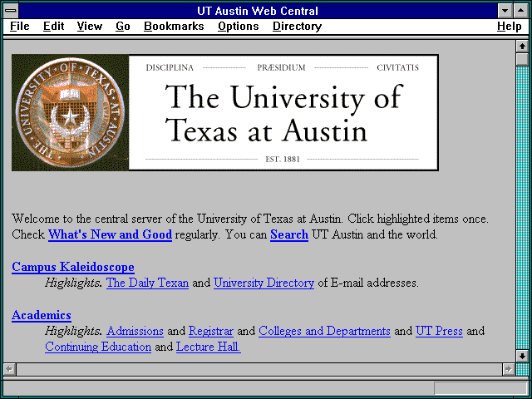The width and height of the screenshot is (532, 399).
Task: Open the View menu
Action: tap(89, 26)
